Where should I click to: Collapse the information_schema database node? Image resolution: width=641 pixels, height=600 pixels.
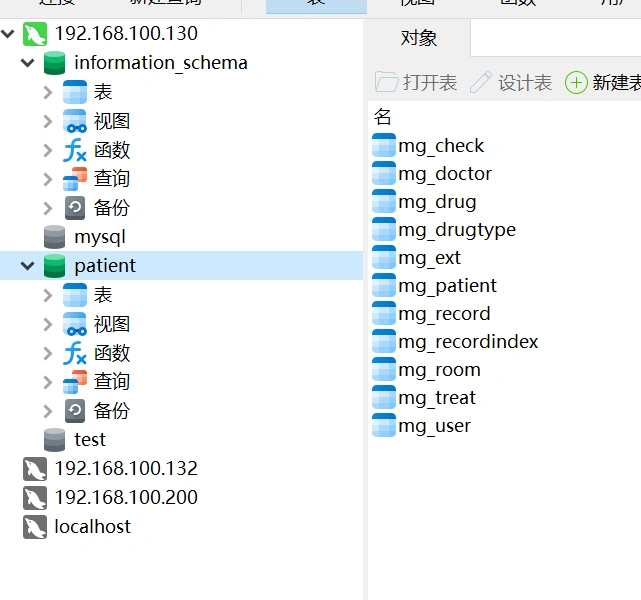pyautogui.click(x=28, y=63)
